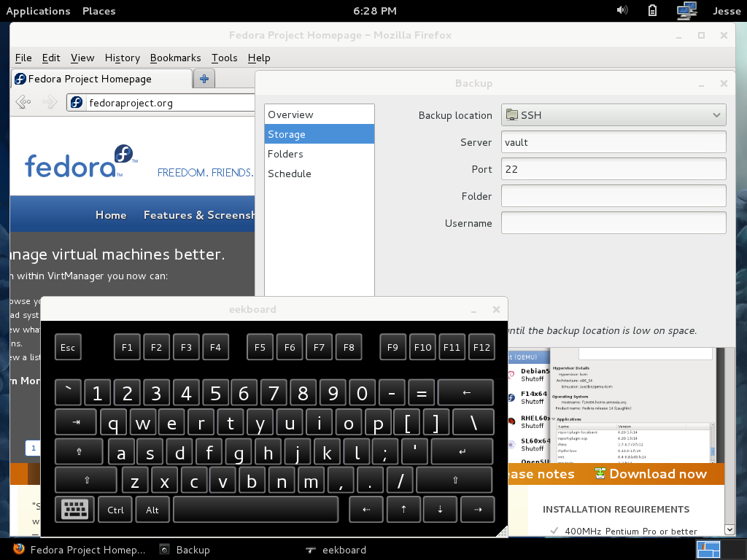747x560 pixels.
Task: Click the Server field containing vault
Action: coord(614,142)
